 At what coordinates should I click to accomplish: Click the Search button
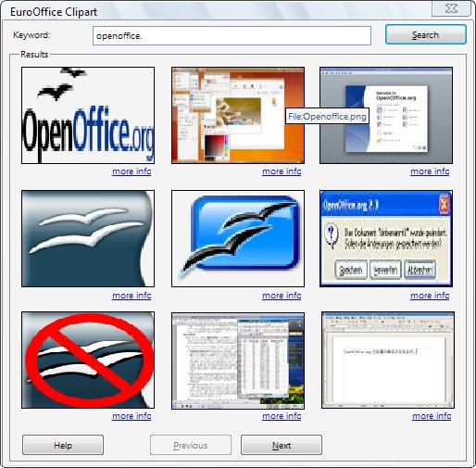[x=426, y=34]
